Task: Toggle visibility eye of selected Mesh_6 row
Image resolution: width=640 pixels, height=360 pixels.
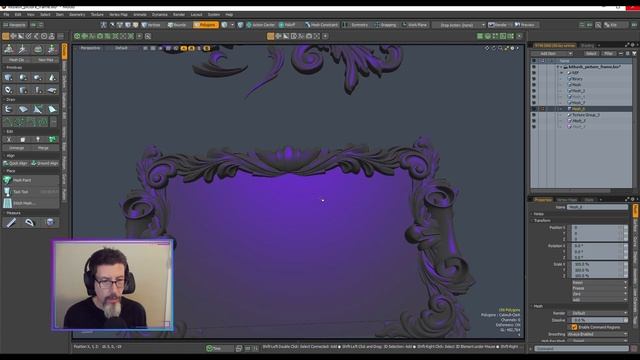Action: pyautogui.click(x=534, y=109)
